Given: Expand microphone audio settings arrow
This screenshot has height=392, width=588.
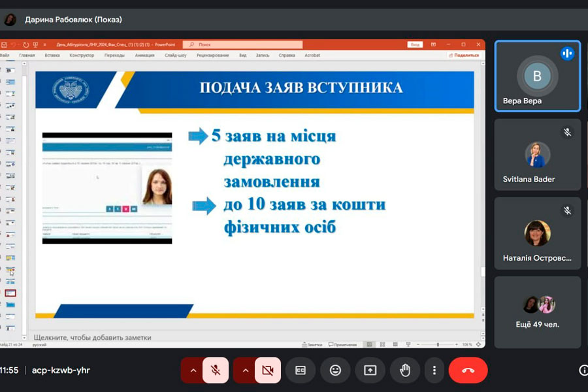Looking at the screenshot, I should 193,370.
